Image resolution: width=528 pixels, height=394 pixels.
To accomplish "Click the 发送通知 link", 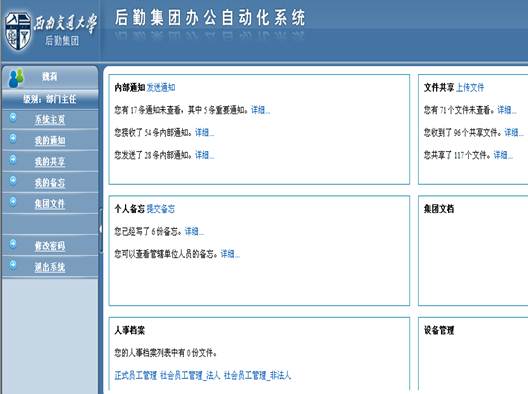I will (x=161, y=88).
